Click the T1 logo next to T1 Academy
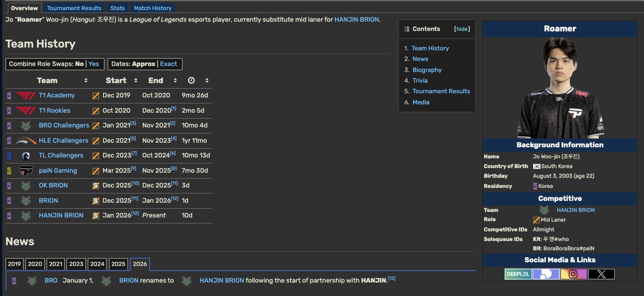This screenshot has width=644, height=296. click(x=26, y=96)
